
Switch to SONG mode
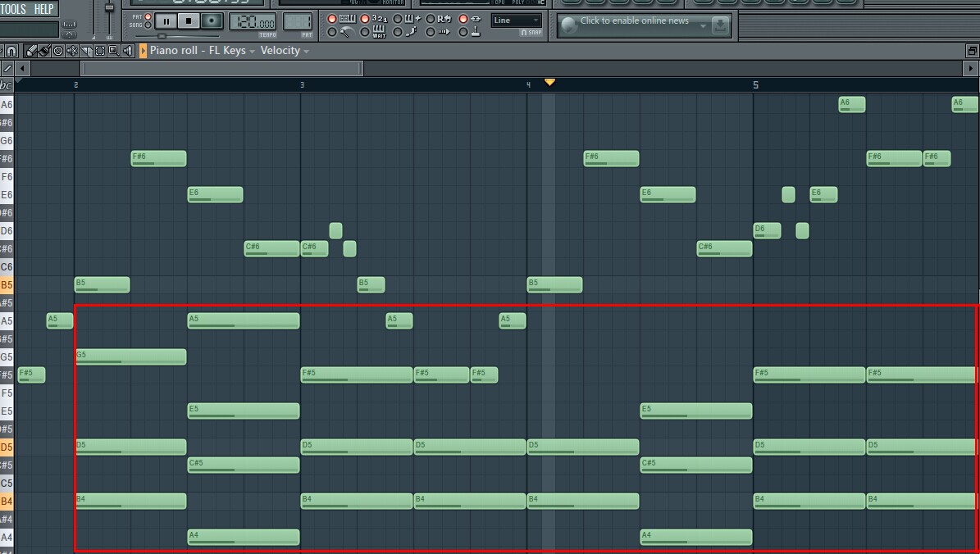pos(148,25)
